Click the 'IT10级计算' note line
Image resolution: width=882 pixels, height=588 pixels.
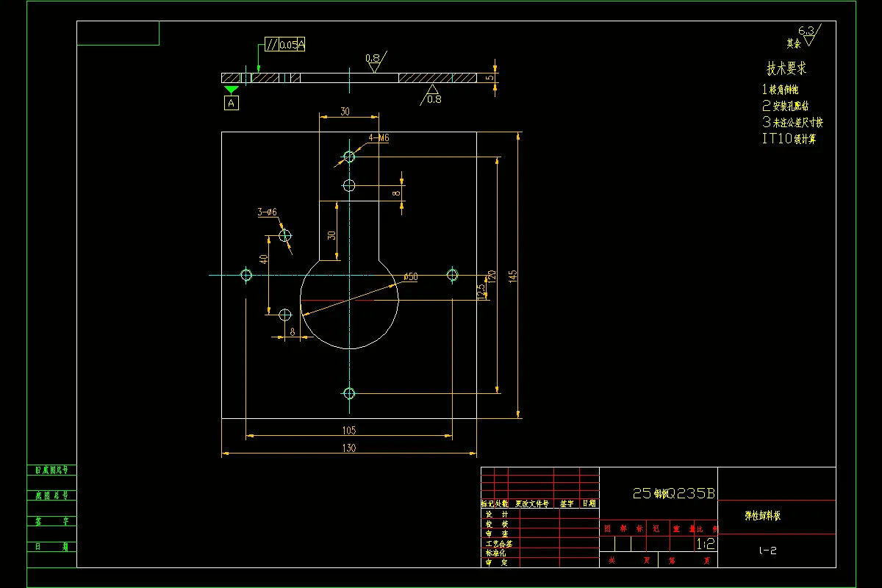[x=789, y=138]
